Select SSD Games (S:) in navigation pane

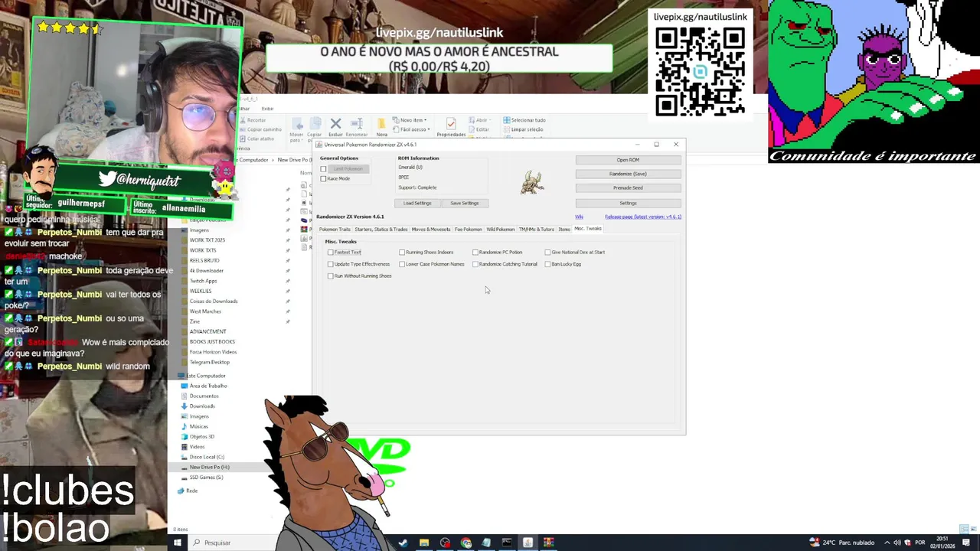point(206,477)
